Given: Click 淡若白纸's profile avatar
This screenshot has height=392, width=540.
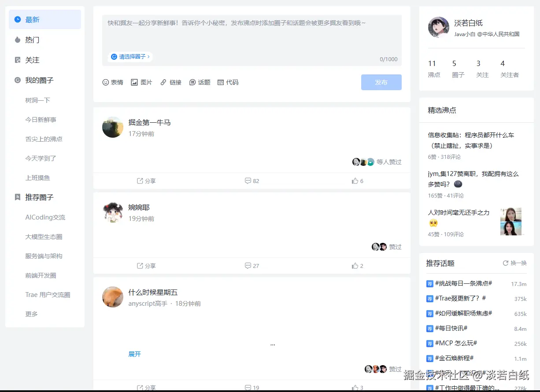Looking at the screenshot, I should click(438, 27).
